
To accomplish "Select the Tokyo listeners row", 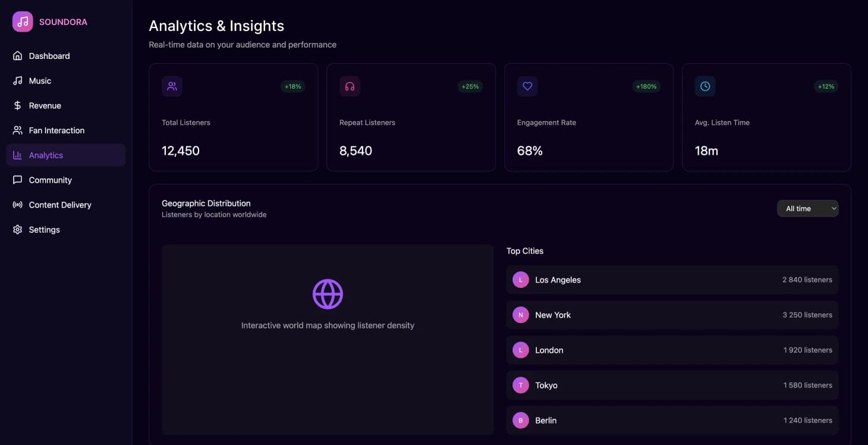I will [x=671, y=385].
